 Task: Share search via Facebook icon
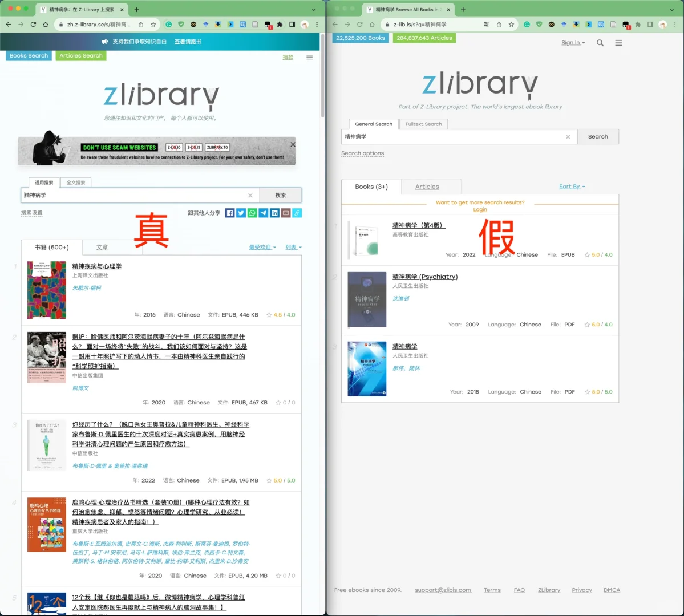click(230, 213)
